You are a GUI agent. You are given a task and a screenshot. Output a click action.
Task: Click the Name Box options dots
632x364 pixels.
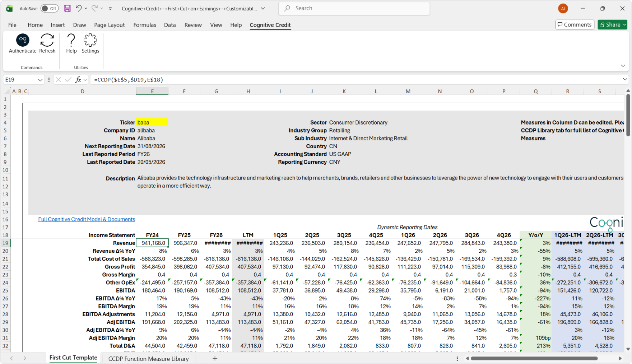[49, 80]
